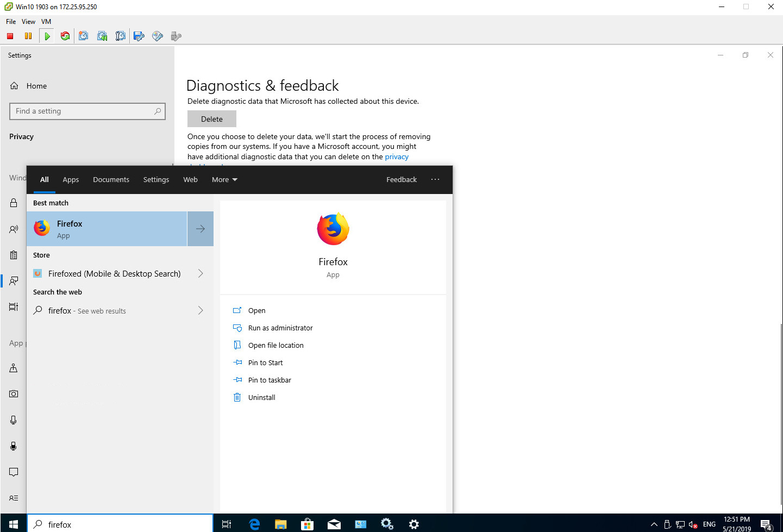Click the Delete diagnostic data button
The height and width of the screenshot is (532, 783).
[212, 119]
